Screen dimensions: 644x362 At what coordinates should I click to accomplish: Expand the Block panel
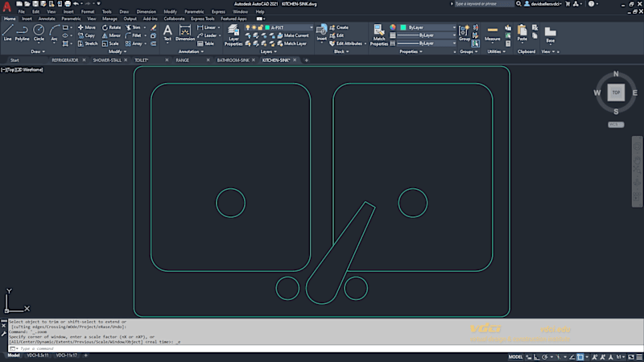(x=341, y=51)
